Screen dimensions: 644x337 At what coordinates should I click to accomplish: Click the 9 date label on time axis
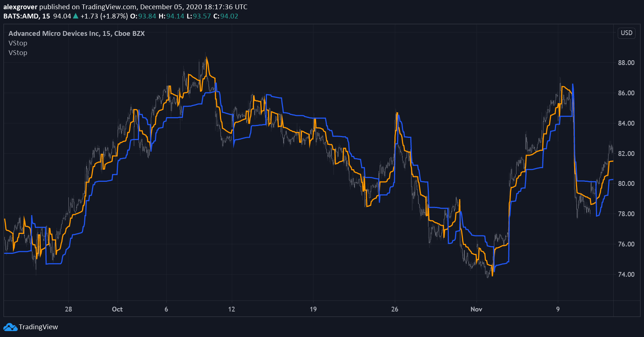click(x=558, y=309)
